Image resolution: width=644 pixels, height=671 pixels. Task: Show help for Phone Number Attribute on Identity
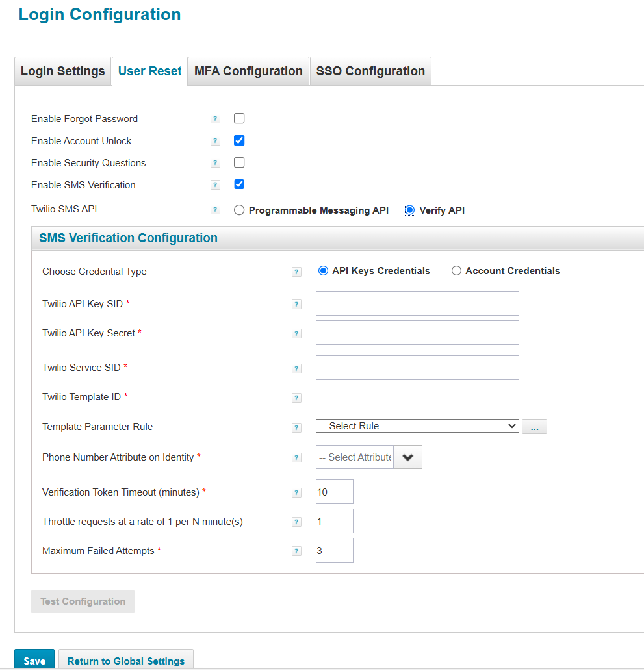coord(296,457)
